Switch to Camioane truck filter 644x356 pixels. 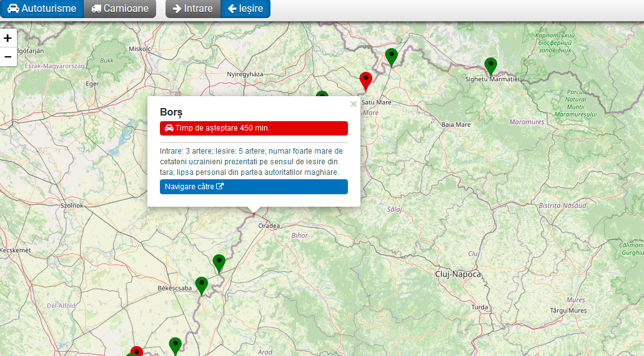(120, 9)
